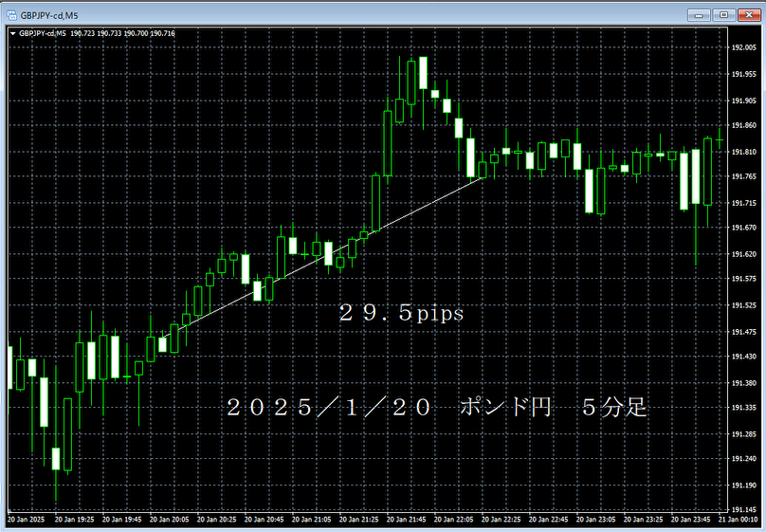Click the 191.670 price scale label
Image resolution: width=766 pixels, height=532 pixels.
tap(743, 228)
